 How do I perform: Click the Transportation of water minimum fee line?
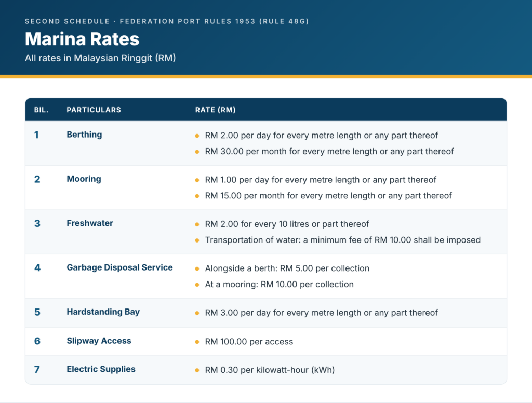point(343,240)
